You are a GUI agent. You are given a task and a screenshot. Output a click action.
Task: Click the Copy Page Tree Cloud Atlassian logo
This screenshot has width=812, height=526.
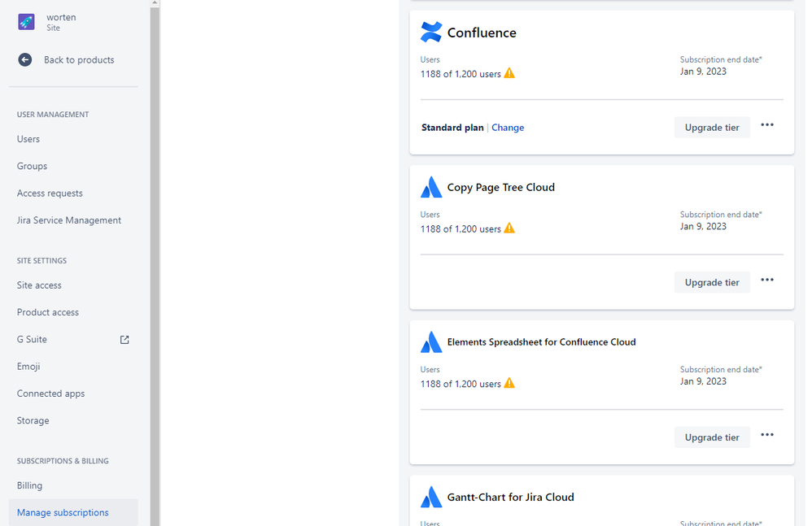pos(431,187)
